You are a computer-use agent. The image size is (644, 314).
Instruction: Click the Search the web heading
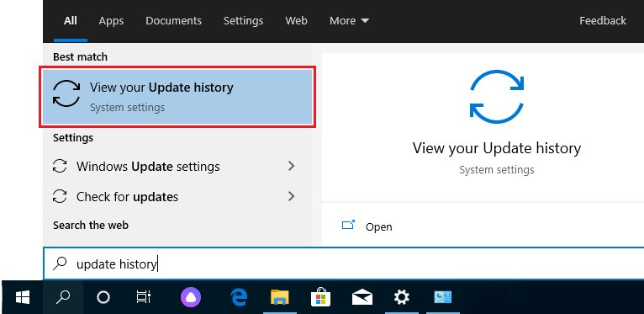[91, 226]
